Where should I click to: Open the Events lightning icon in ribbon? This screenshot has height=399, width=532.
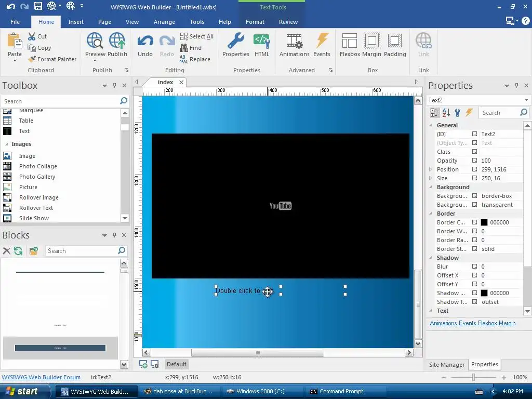[x=322, y=41]
